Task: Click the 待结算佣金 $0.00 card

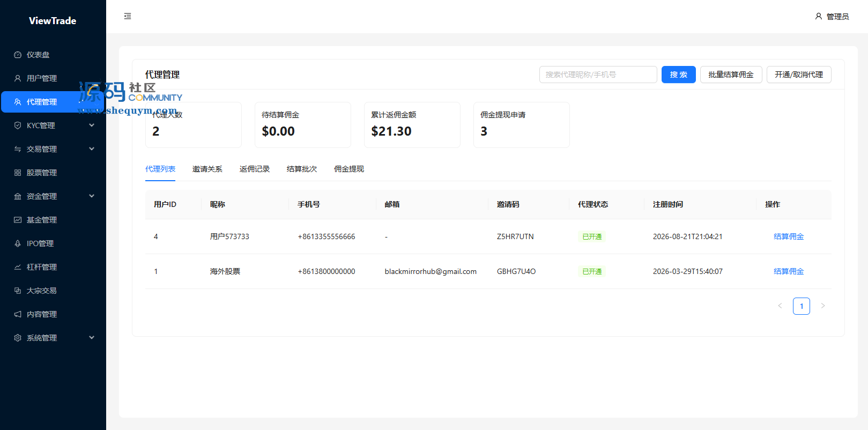Action: click(x=303, y=125)
